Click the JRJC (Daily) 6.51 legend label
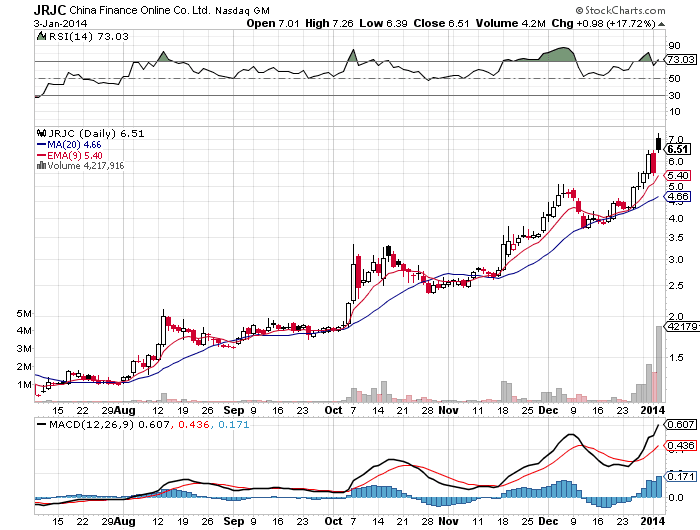700x530 pixels. 96,133
